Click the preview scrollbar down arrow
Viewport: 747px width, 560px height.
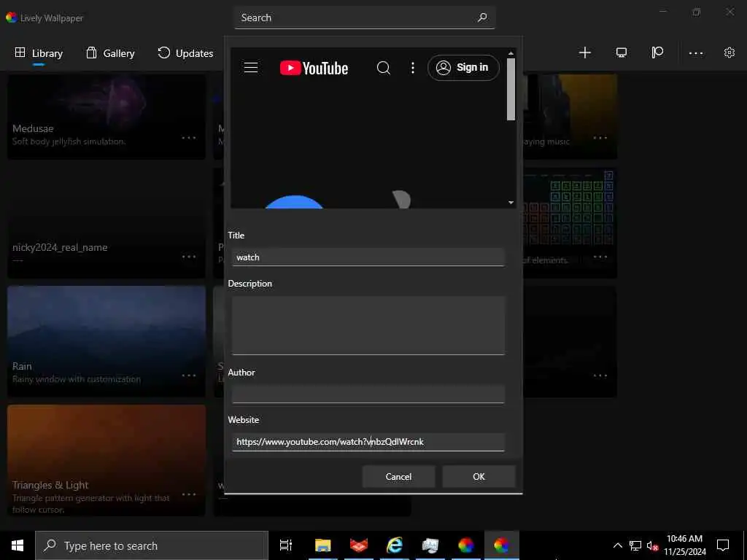click(511, 203)
